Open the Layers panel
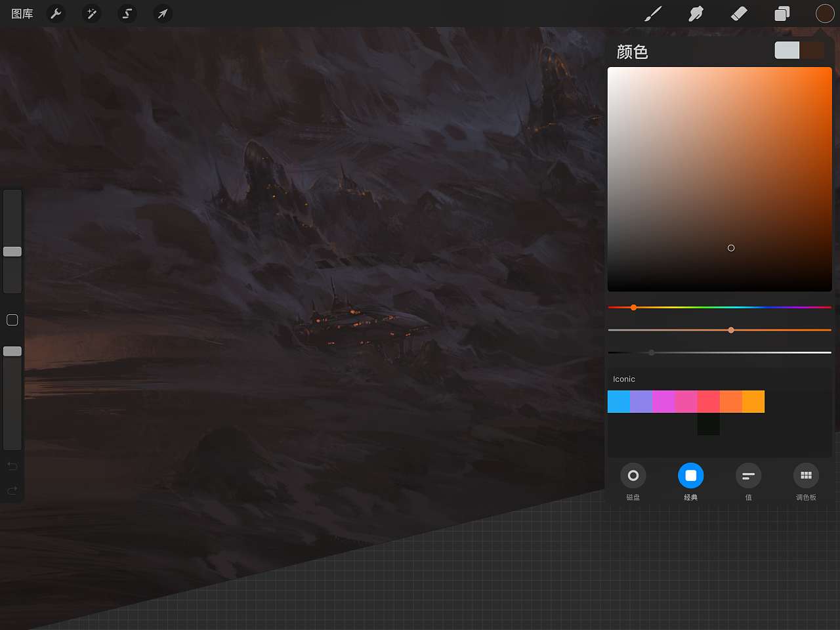Screen dimensions: 840x630 pos(782,14)
